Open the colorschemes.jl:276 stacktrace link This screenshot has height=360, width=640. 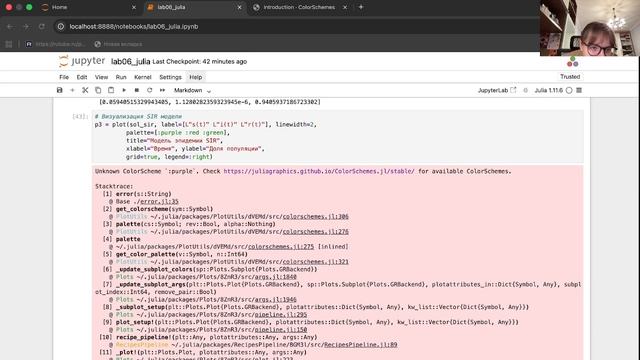click(x=316, y=232)
